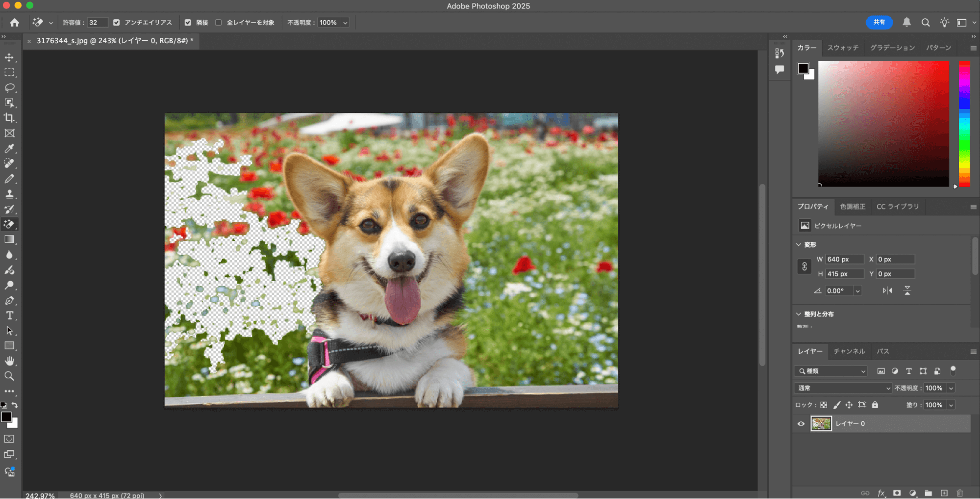
Task: Select the Horizontal Type tool
Action: coord(9,315)
